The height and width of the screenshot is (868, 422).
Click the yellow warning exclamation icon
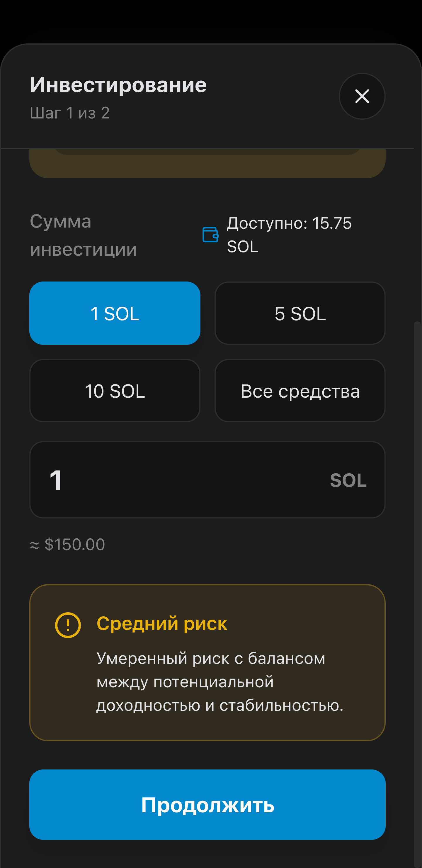click(x=68, y=625)
